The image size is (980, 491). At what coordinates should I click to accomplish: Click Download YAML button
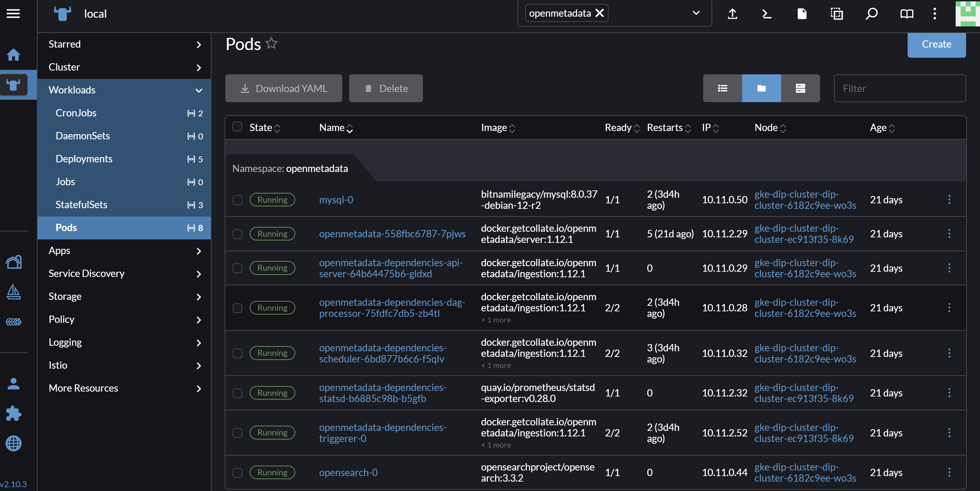pos(283,88)
